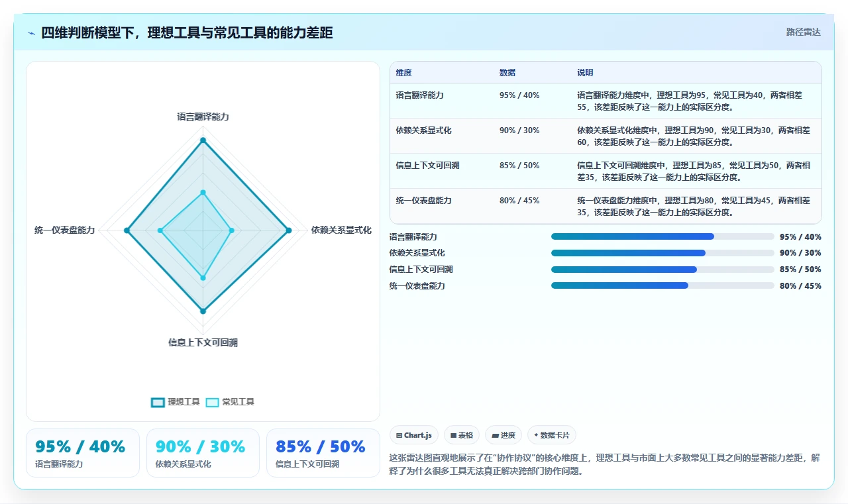The image size is (848, 504).
Task: Toggle the 理想工具 legend item
Action: 176,402
